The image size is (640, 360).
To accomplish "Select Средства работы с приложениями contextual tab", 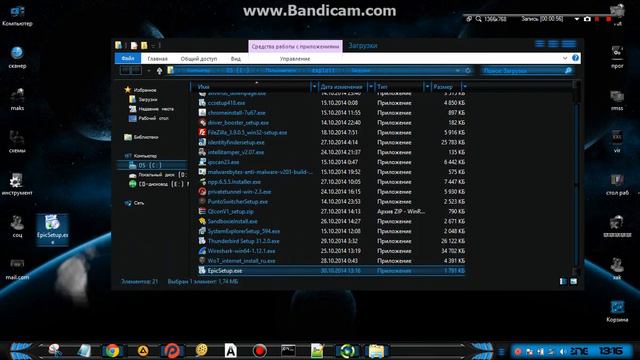I will [x=296, y=47].
